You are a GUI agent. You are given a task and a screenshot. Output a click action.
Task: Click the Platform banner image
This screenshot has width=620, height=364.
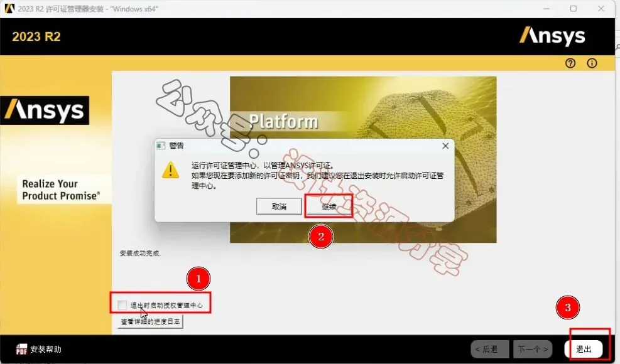[x=363, y=159]
